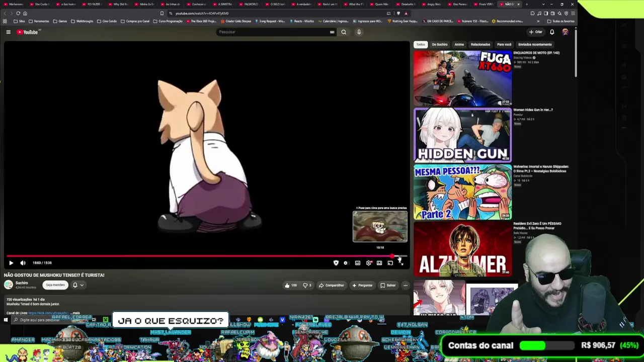This screenshot has height=362, width=644.
Task: Open the account avatar menu
Action: tap(565, 32)
